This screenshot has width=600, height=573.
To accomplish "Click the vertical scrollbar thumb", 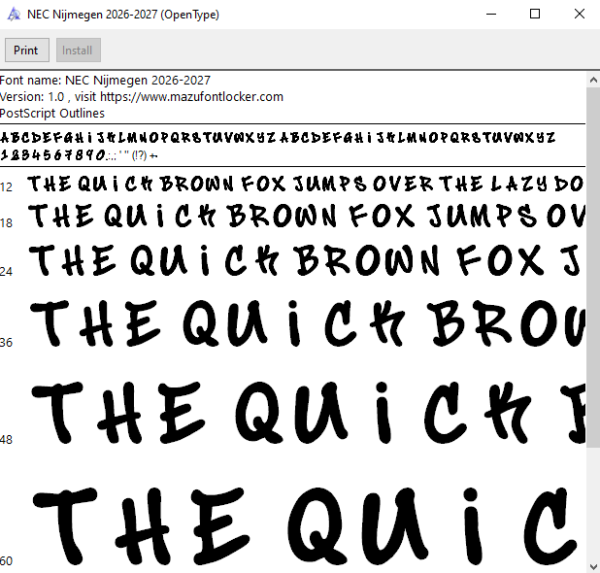I will point(593,267).
